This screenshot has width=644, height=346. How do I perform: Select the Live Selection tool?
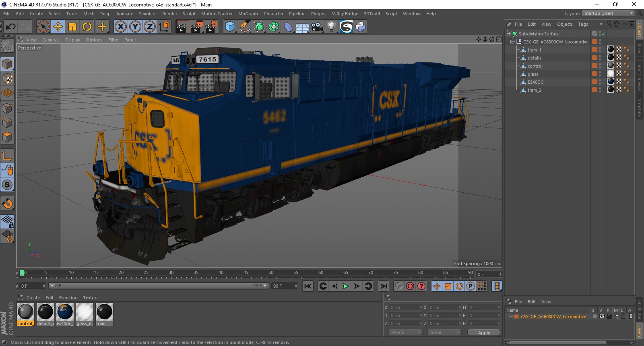click(x=43, y=27)
